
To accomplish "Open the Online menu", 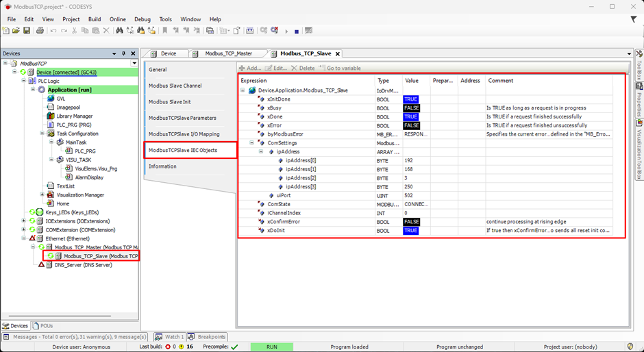I will click(117, 19).
